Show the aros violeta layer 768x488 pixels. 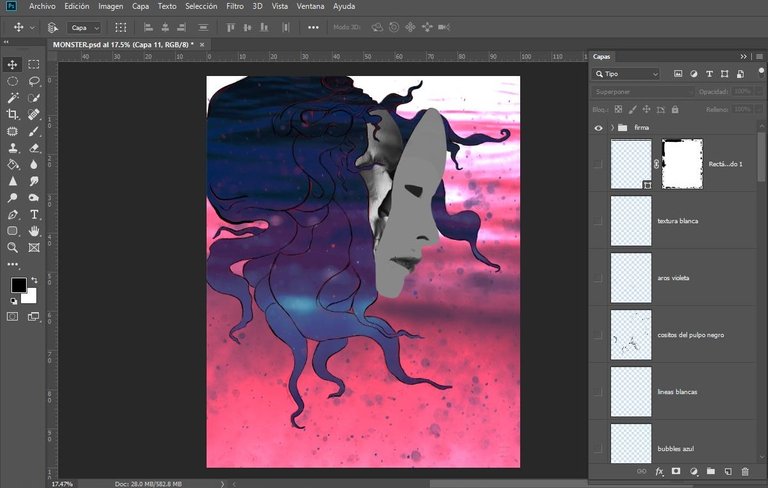598,278
